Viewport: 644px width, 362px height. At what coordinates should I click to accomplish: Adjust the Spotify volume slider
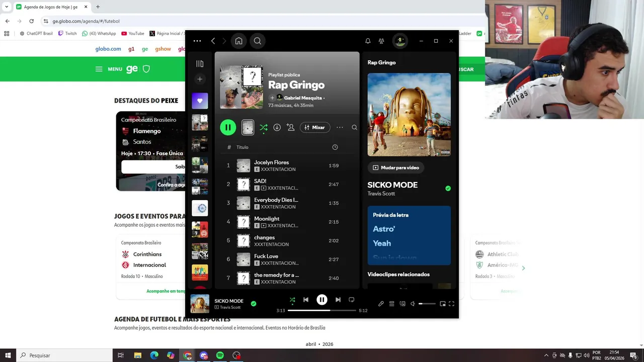(427, 304)
